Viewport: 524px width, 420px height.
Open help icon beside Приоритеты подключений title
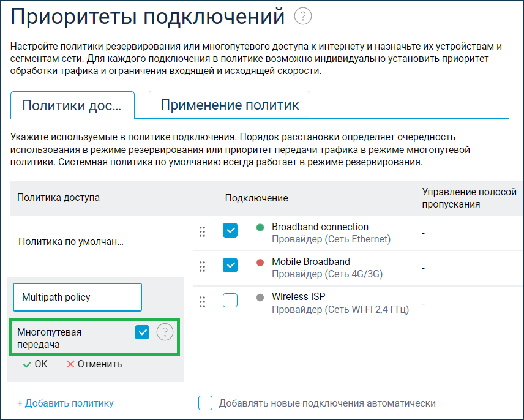[303, 17]
